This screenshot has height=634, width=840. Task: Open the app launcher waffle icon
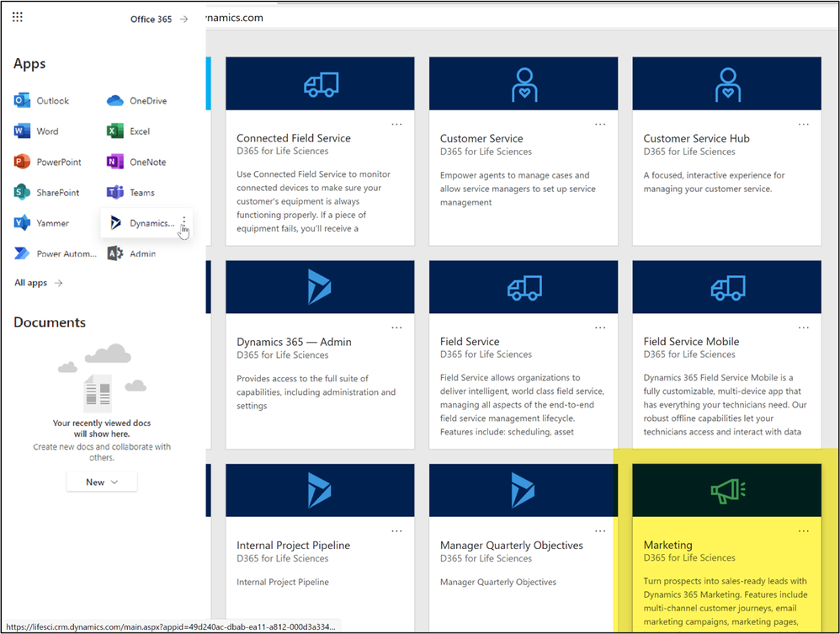pos(17,17)
